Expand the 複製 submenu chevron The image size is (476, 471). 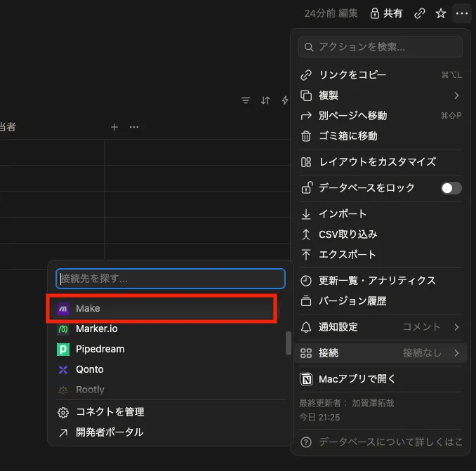tap(456, 95)
